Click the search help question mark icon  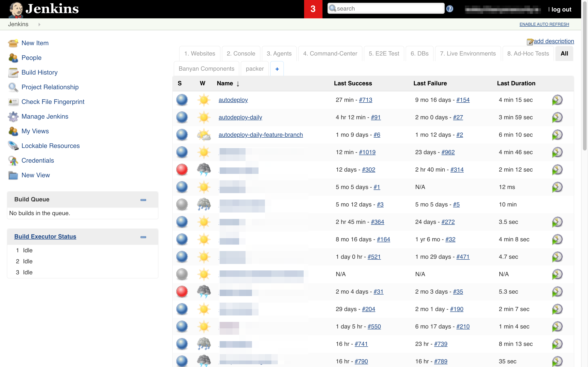click(449, 9)
